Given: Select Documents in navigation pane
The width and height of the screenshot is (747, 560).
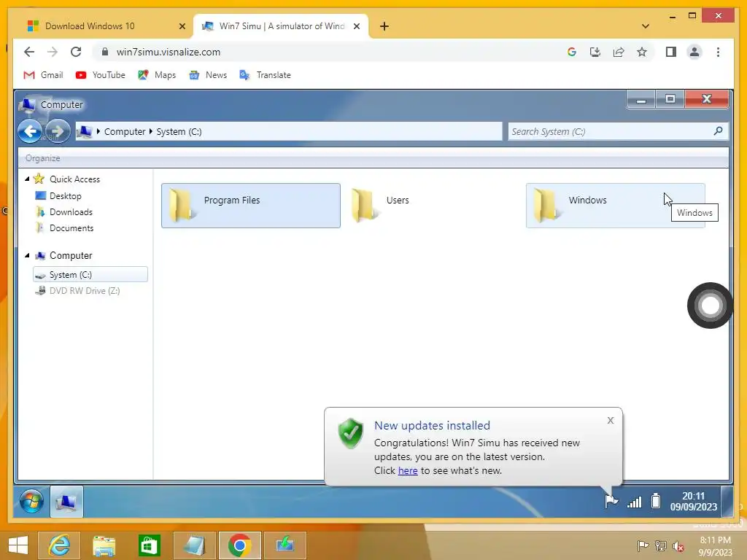Looking at the screenshot, I should 71,228.
